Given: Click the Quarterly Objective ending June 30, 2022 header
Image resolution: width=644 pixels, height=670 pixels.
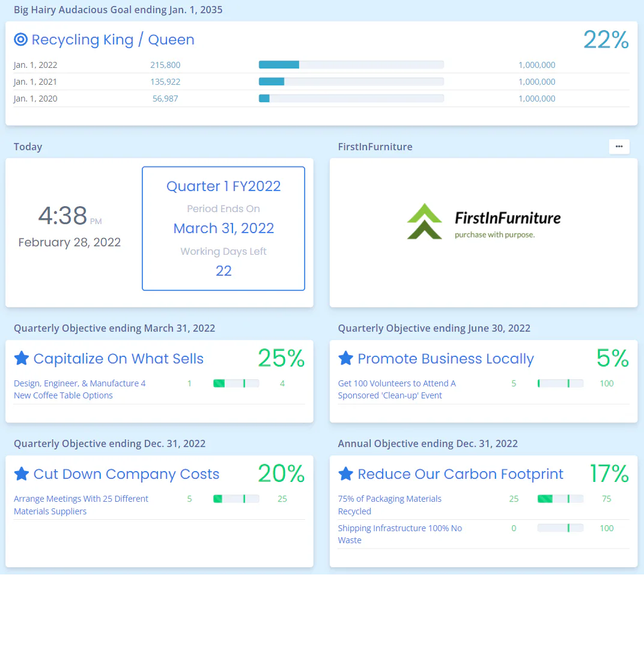Looking at the screenshot, I should point(434,328).
